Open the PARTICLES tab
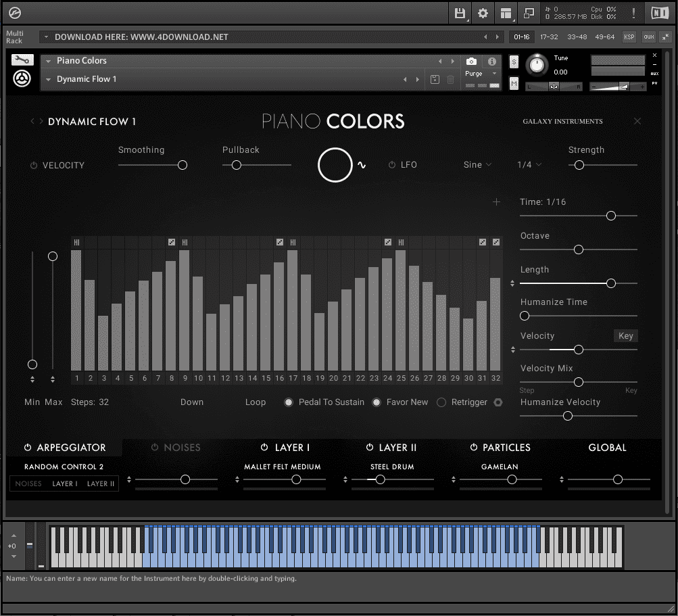This screenshot has height=616, width=678. [x=506, y=448]
